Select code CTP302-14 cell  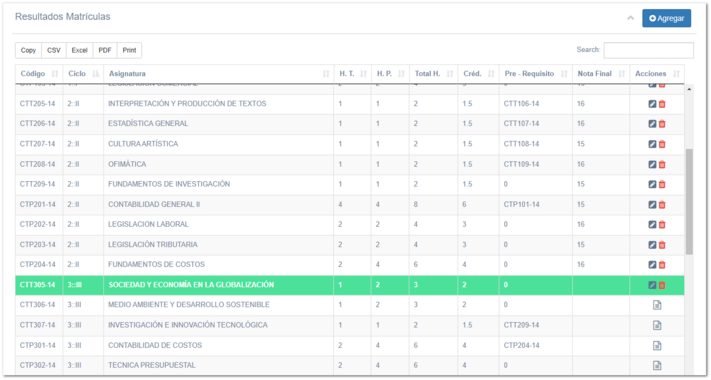click(x=38, y=365)
